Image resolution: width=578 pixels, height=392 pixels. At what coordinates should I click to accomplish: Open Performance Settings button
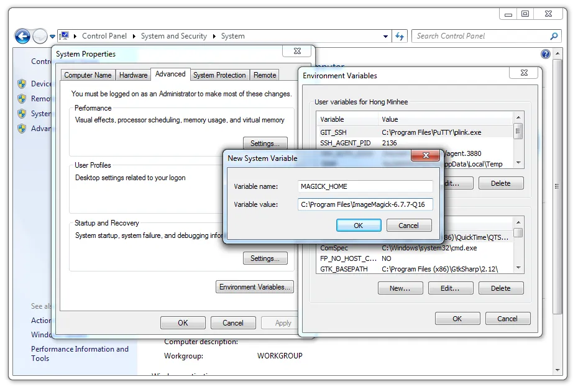pyautogui.click(x=265, y=144)
